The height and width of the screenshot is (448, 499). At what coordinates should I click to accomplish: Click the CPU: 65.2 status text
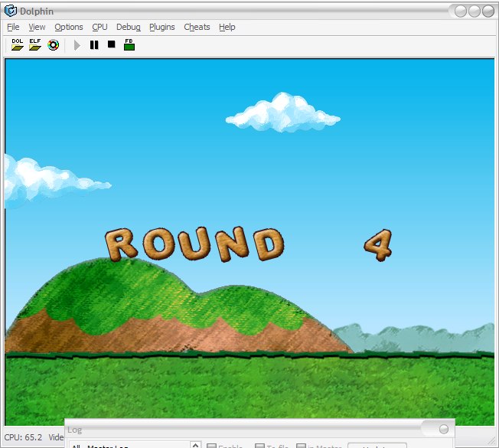coord(23,437)
